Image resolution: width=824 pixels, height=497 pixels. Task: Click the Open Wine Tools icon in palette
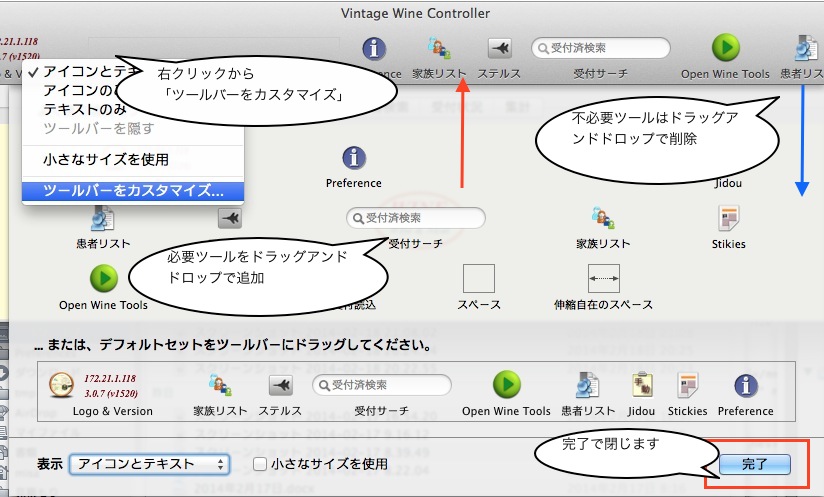click(103, 278)
